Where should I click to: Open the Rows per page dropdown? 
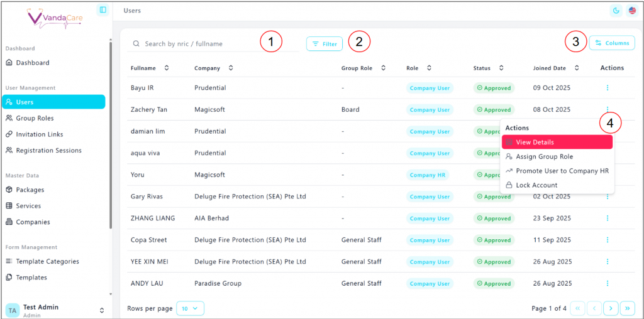click(x=190, y=308)
